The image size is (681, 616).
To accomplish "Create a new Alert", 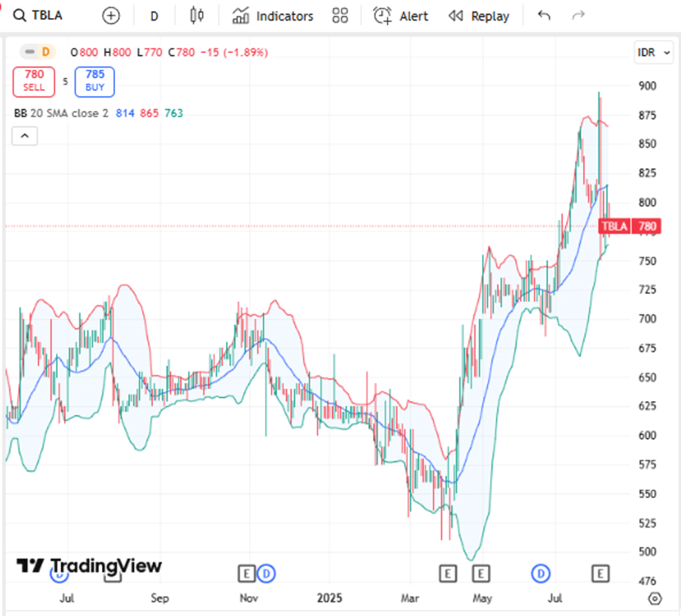I will click(x=401, y=16).
